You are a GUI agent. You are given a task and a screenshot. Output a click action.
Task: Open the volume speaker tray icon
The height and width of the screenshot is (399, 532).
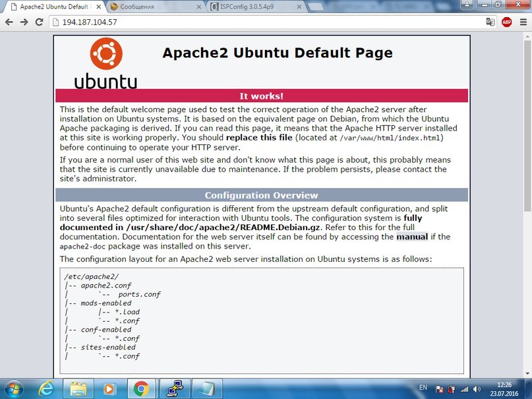pyautogui.click(x=477, y=390)
